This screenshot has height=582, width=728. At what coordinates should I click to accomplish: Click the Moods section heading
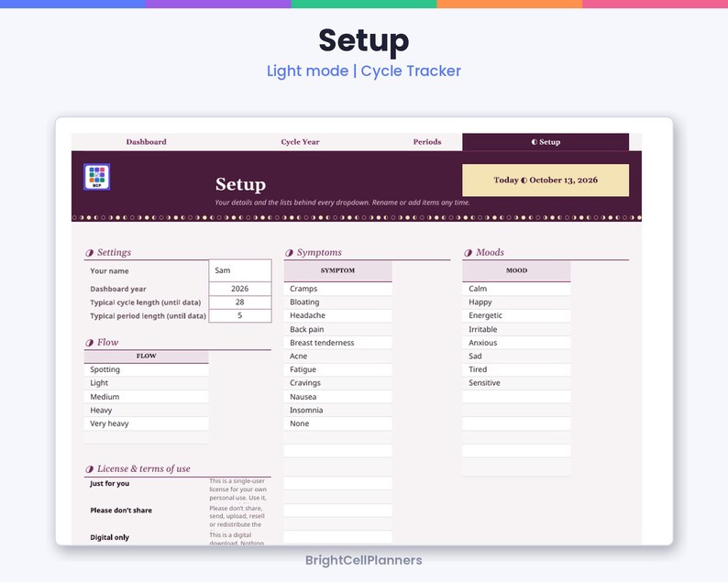pyautogui.click(x=490, y=252)
